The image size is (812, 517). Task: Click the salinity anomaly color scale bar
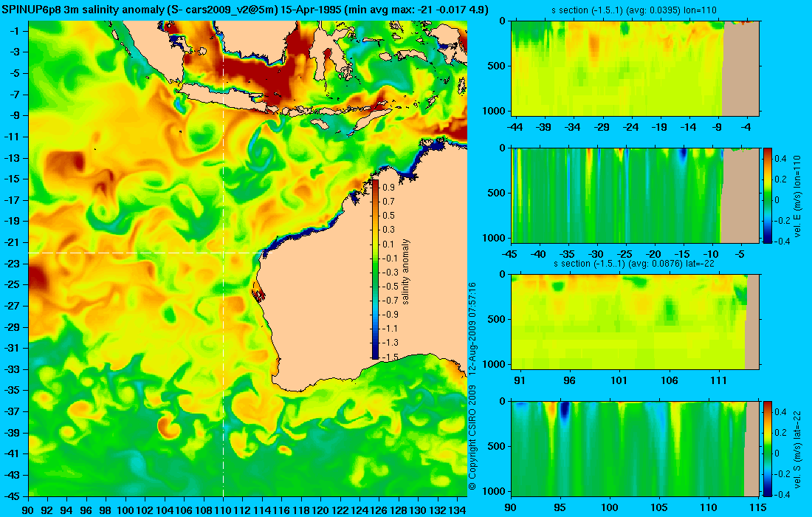pyautogui.click(x=376, y=270)
